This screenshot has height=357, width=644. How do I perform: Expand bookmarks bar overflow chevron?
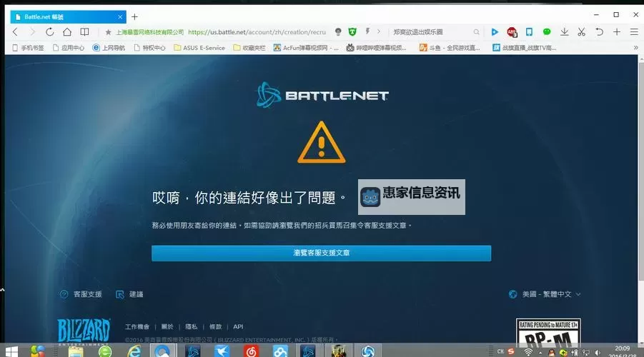(635, 48)
